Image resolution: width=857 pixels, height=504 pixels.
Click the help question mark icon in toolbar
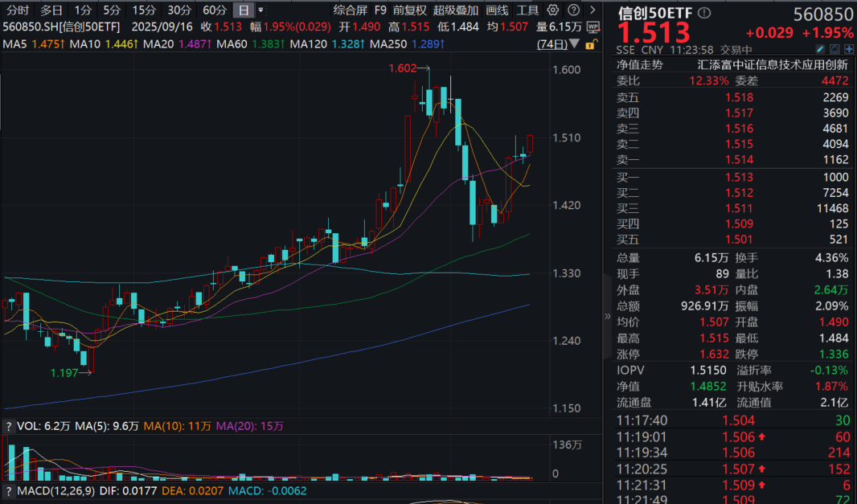[x=572, y=10]
